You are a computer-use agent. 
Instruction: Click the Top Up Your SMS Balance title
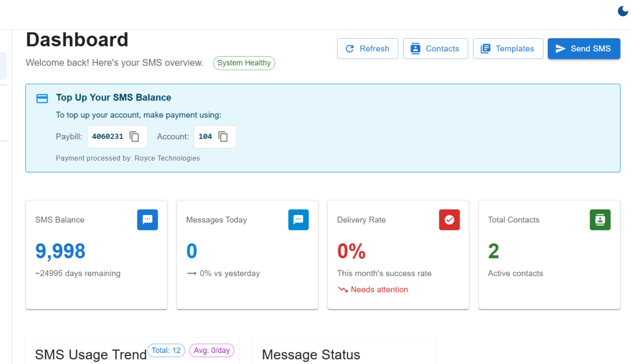(x=113, y=97)
